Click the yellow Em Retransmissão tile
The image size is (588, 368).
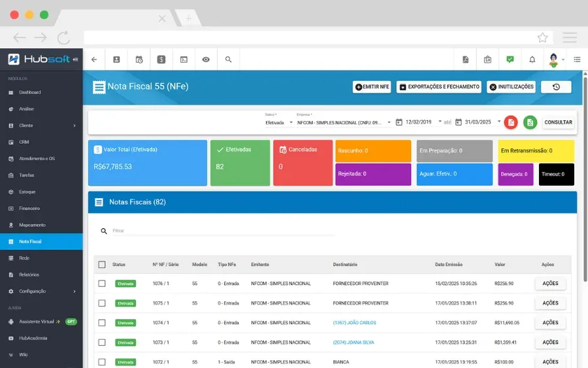tap(536, 151)
